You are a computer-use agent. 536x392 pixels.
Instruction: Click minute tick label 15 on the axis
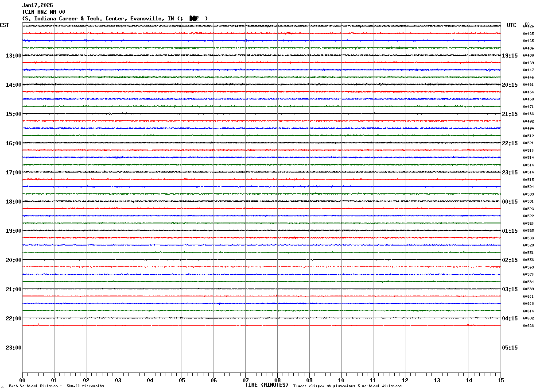[501, 380]
